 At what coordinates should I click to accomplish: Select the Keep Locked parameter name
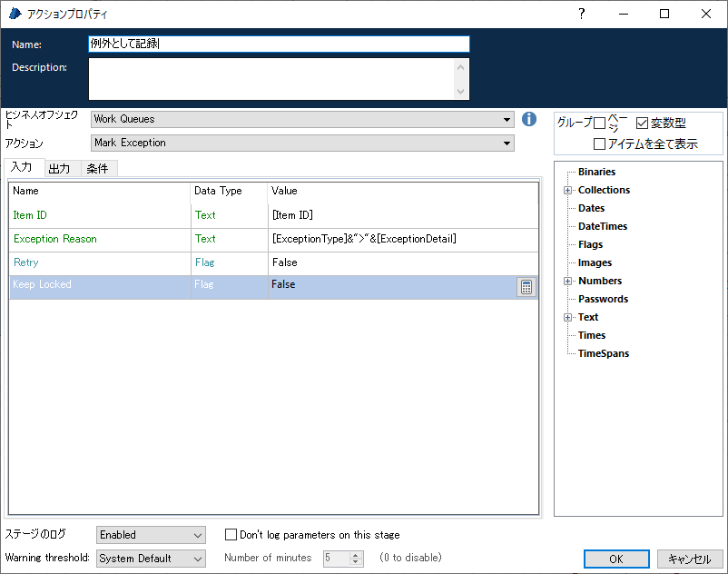tap(42, 284)
